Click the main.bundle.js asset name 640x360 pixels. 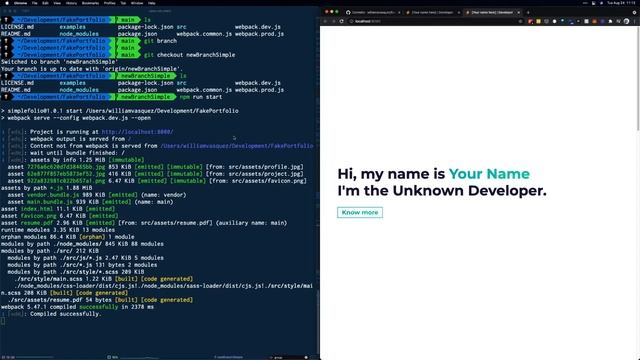[50, 202]
